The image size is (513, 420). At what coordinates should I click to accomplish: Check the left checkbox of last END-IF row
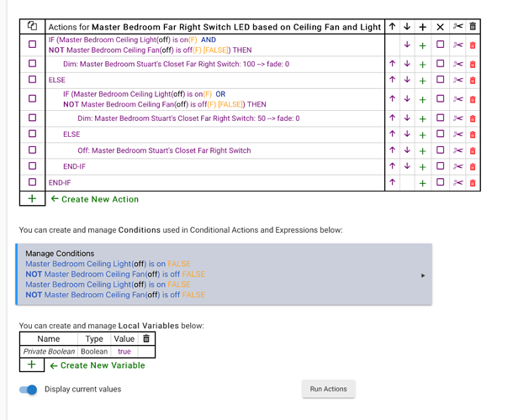pyautogui.click(x=33, y=181)
